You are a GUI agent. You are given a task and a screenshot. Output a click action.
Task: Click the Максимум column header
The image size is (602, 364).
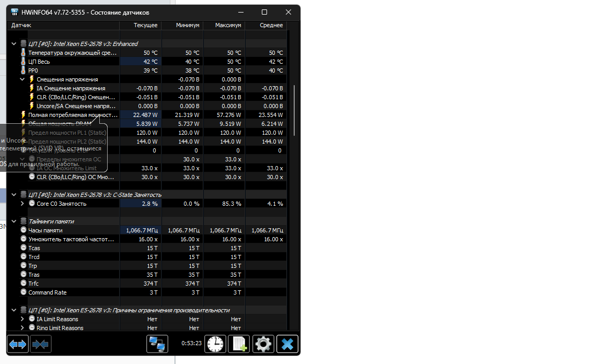coord(224,25)
